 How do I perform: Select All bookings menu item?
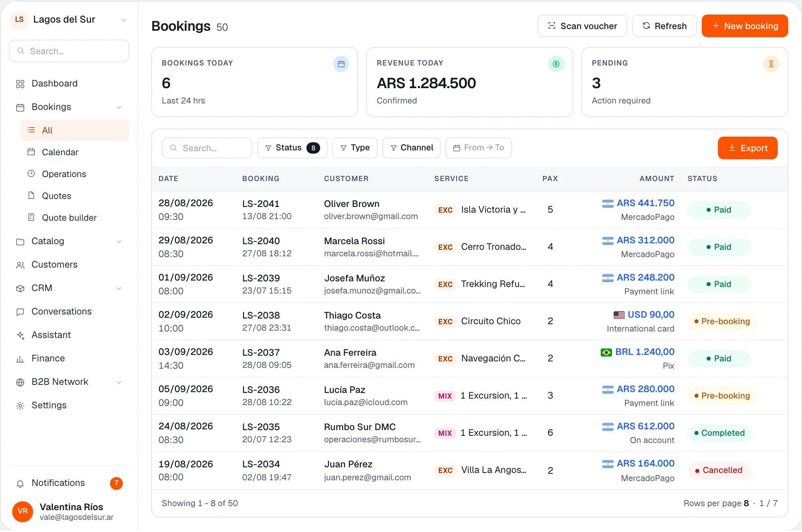tap(75, 130)
